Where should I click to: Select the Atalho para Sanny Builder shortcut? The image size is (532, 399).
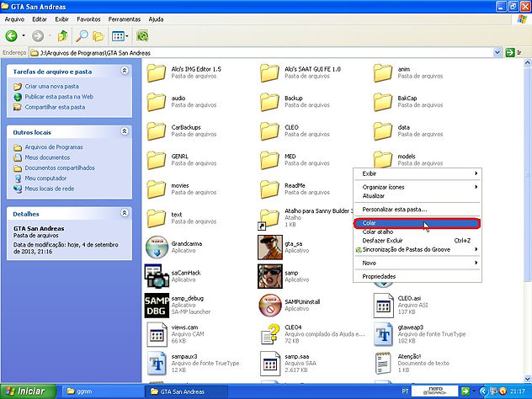click(x=269, y=219)
